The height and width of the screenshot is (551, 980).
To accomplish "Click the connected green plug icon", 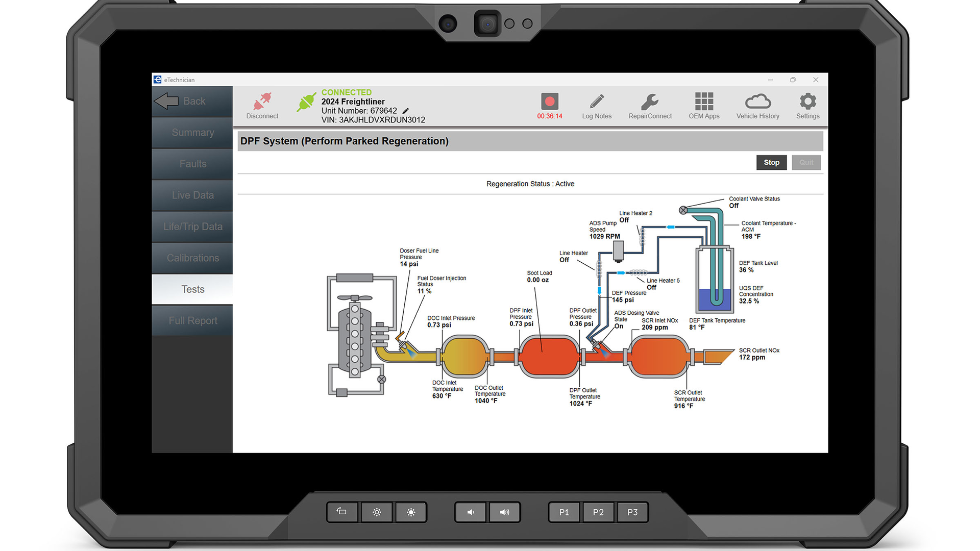I will tap(306, 103).
